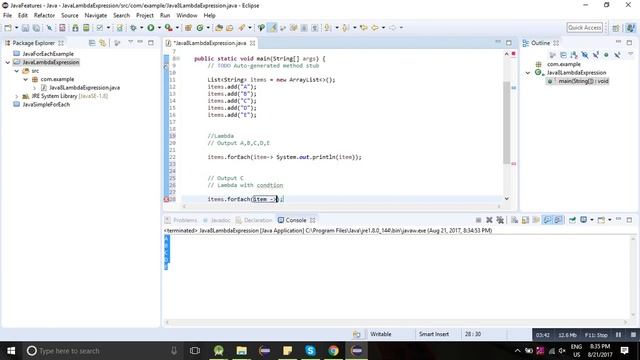Open the Run button dropdown arrow
This screenshot has height=360, width=640.
tap(159, 28)
